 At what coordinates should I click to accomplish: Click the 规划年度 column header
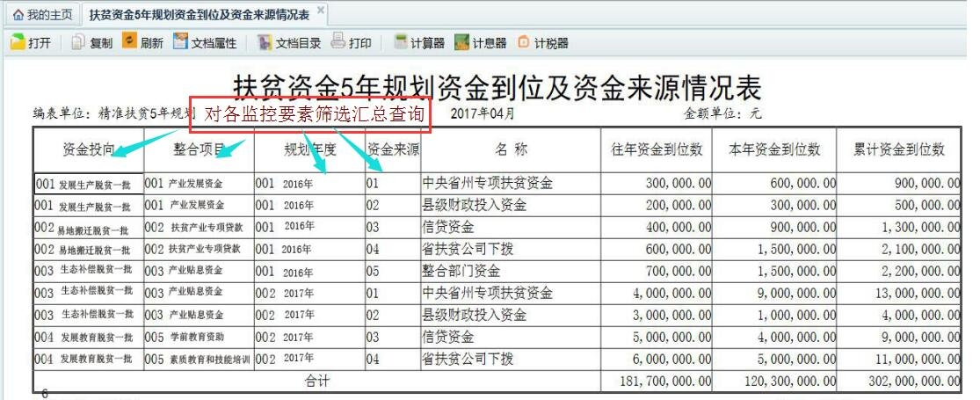[309, 149]
